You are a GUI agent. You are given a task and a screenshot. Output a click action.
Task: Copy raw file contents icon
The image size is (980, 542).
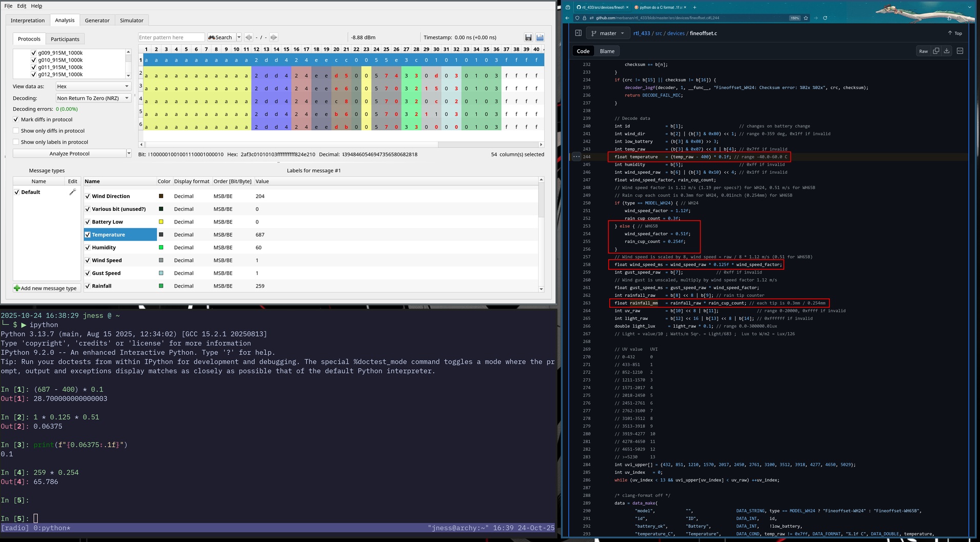[x=936, y=51]
